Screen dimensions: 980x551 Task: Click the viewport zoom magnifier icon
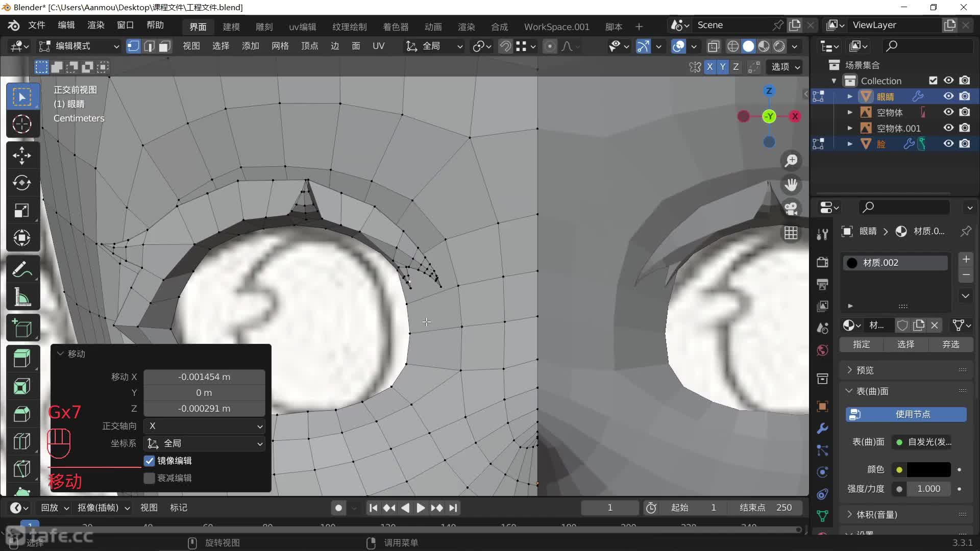(791, 161)
